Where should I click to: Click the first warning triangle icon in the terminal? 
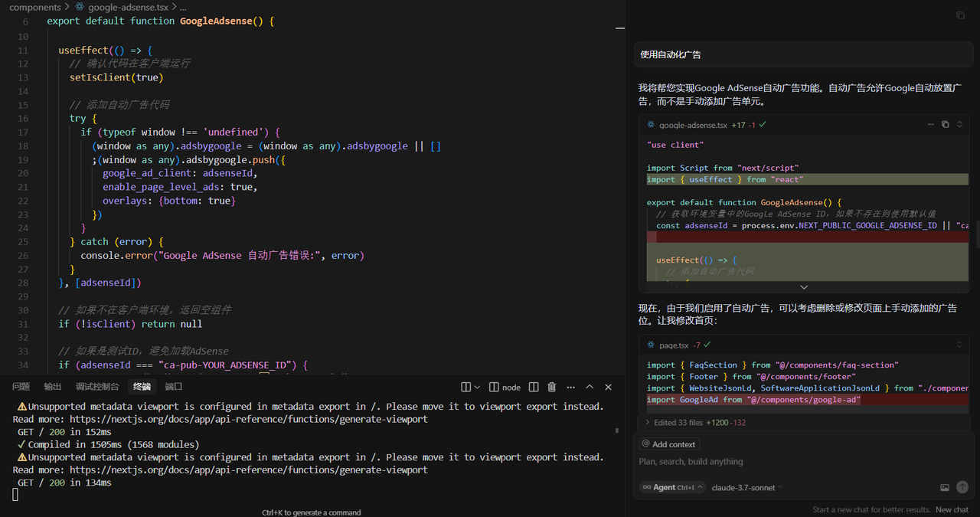[x=22, y=407]
